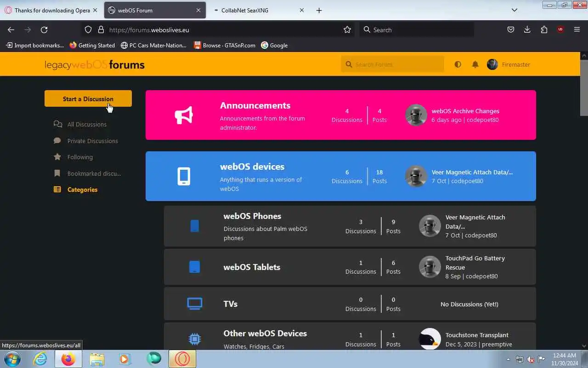Bookmark this page with the star
Screen dimensions: 588x368
[347, 29]
